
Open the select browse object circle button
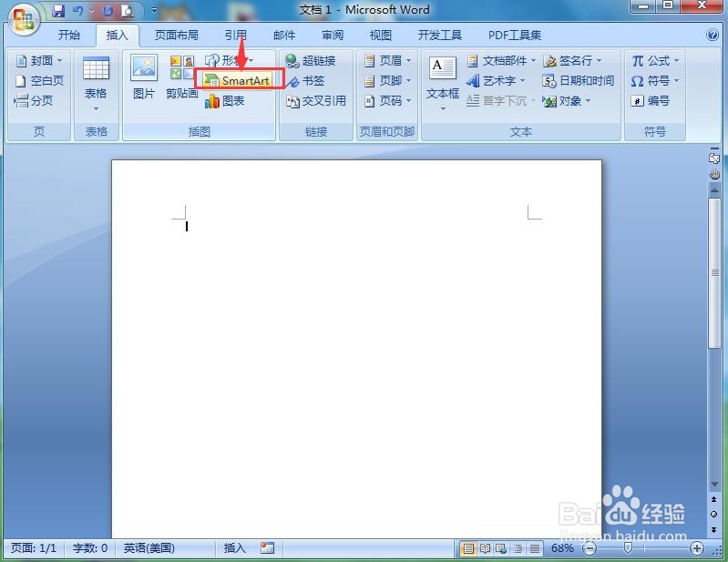(x=714, y=515)
